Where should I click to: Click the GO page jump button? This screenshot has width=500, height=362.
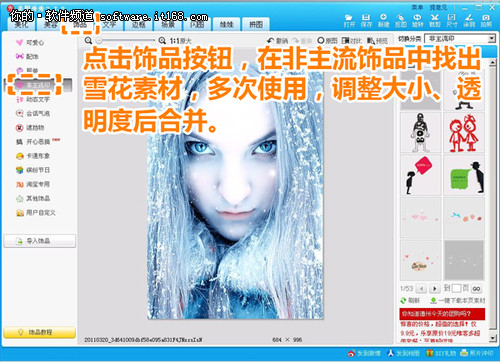[x=476, y=289]
